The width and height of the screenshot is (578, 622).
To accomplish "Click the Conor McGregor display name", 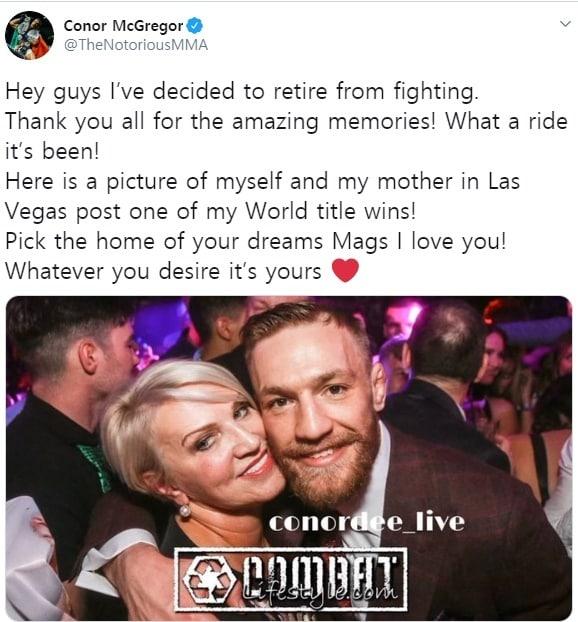I will point(123,26).
